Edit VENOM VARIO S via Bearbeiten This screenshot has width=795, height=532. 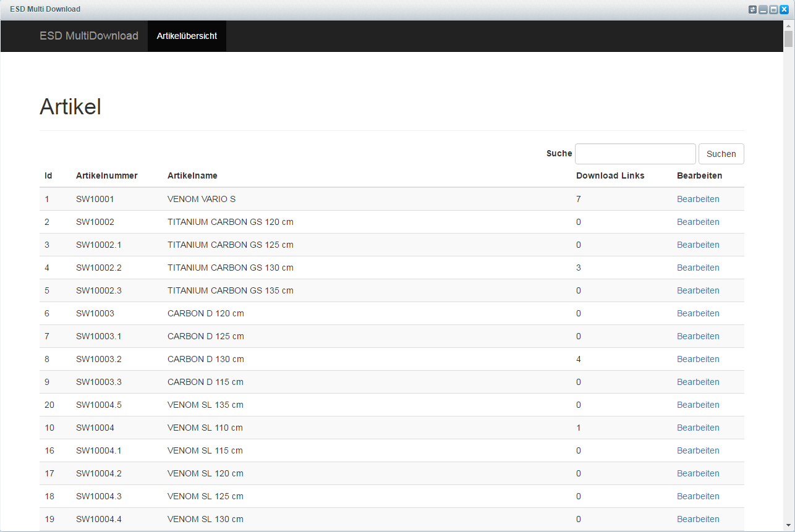[x=698, y=199]
